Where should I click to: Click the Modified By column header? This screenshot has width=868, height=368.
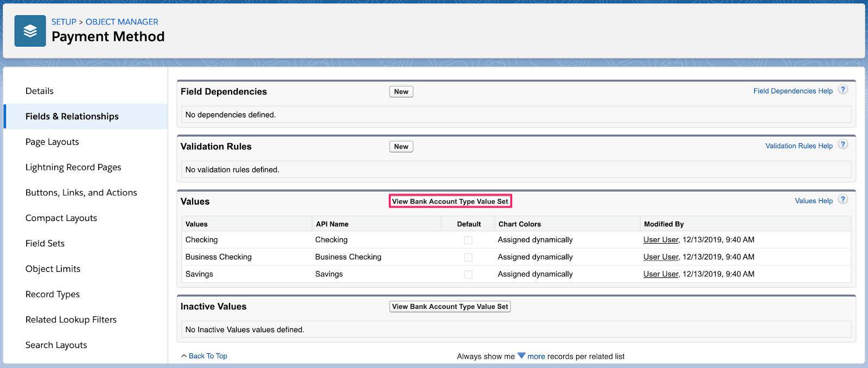[663, 224]
